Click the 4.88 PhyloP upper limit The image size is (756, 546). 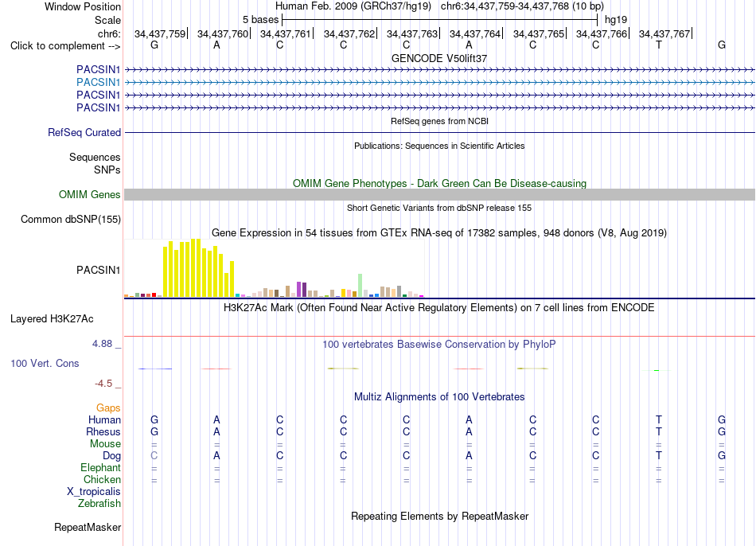102,344
